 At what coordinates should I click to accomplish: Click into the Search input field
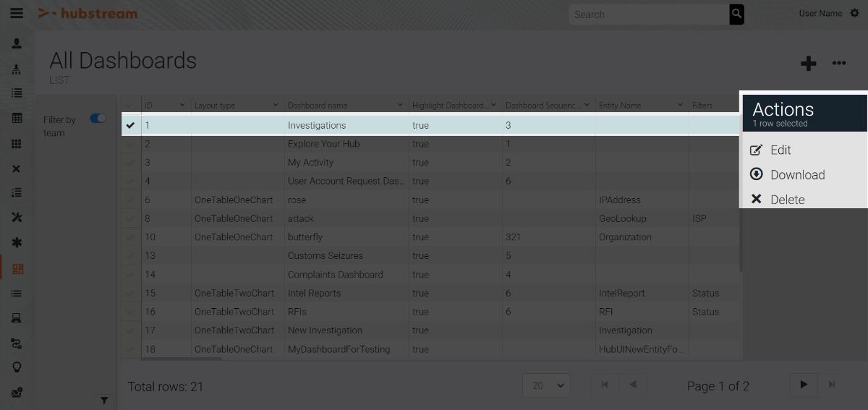pyautogui.click(x=647, y=14)
